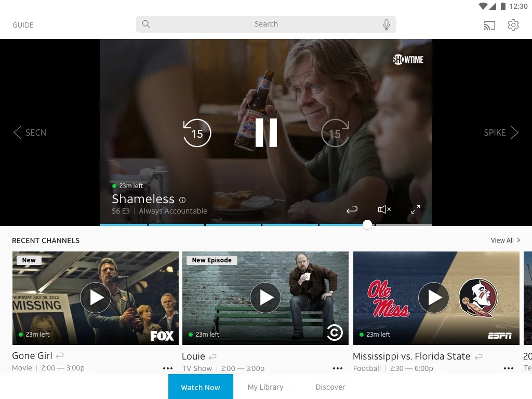Click the "New Episode" badge on Louie

[x=212, y=260]
